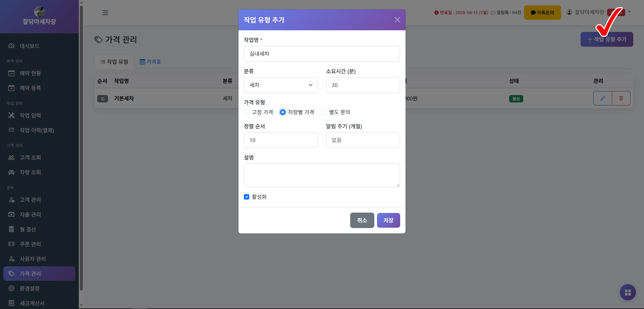644x309 pixels.
Task: Open the floating grid apps button
Action: [628, 292]
